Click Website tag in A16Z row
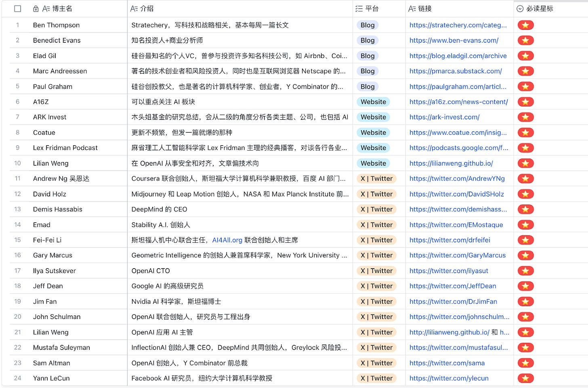This screenshot has height=388, width=588. [374, 102]
